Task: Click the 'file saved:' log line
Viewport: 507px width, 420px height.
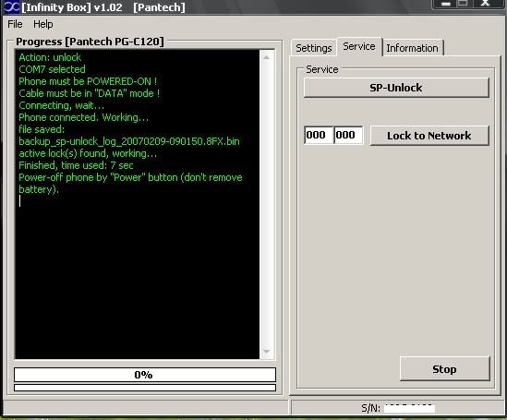Action: [42, 129]
